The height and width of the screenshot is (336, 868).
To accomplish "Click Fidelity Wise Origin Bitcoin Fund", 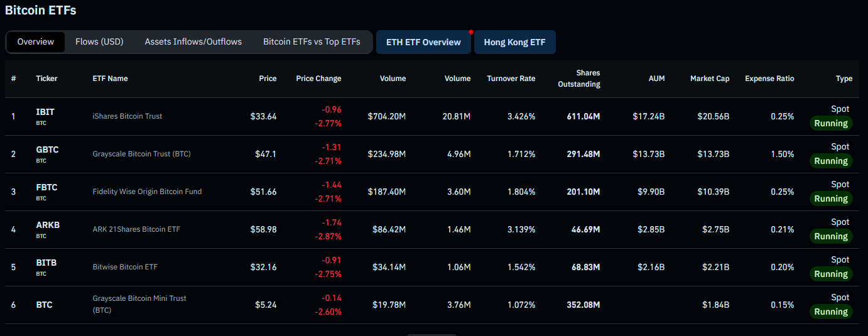I will click(147, 192).
